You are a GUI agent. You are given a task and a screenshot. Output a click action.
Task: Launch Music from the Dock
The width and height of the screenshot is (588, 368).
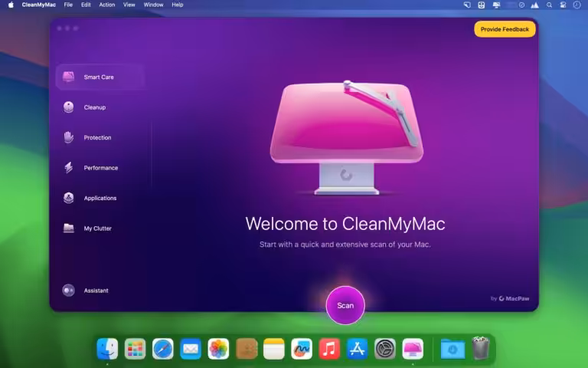point(329,349)
